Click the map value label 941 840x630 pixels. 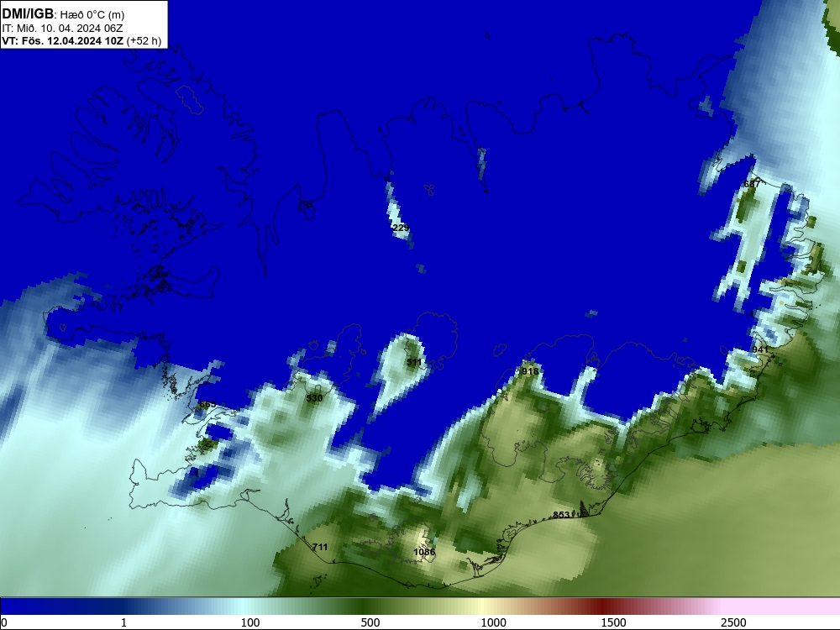pos(760,349)
